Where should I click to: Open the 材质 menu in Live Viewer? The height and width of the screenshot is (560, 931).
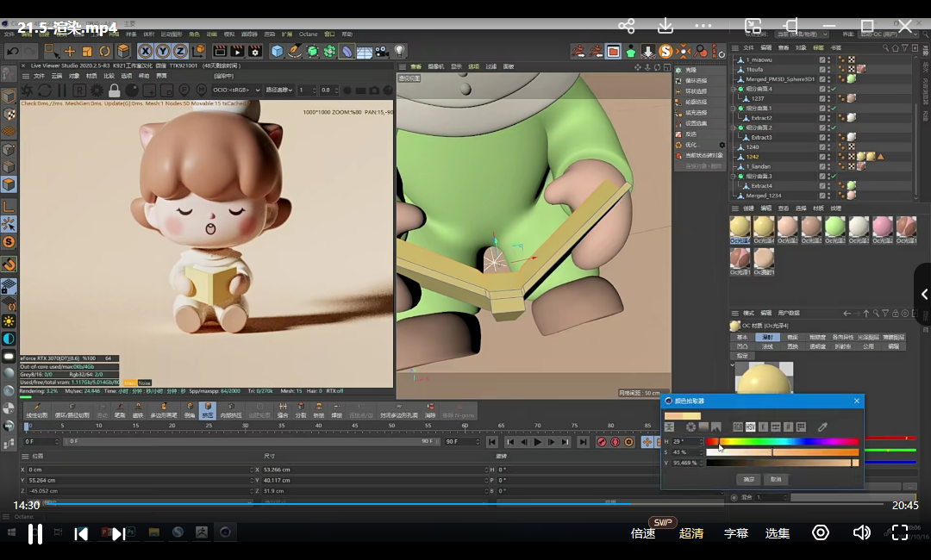pyautogui.click(x=91, y=76)
